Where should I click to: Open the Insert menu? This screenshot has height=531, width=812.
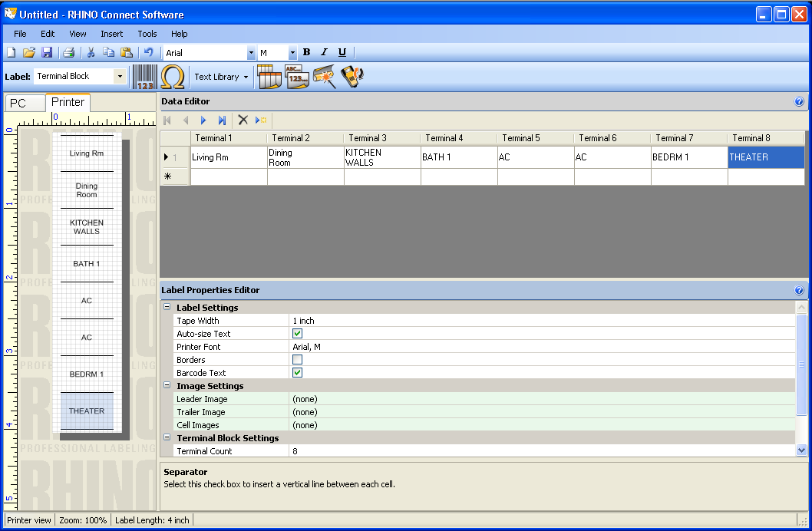(x=111, y=34)
